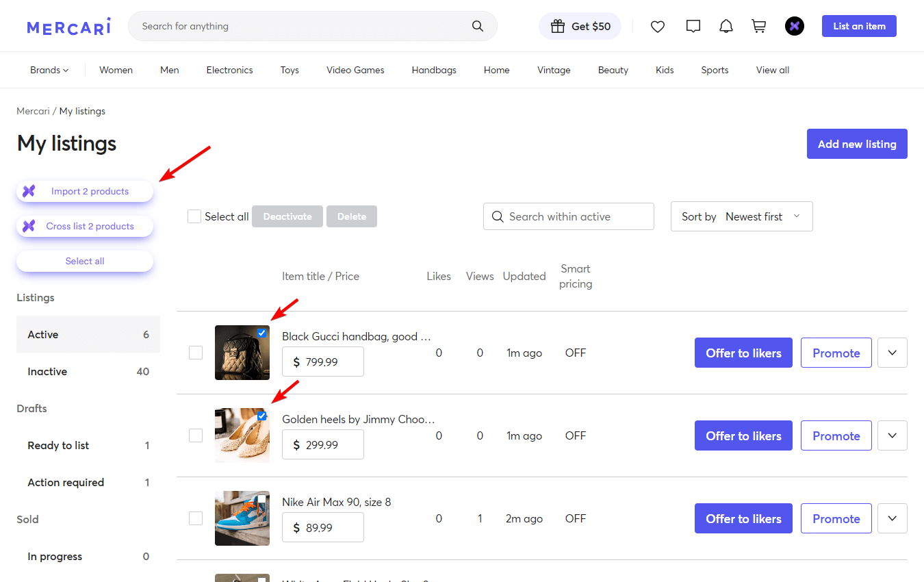Click the Delete button
Viewport: 924px width, 582px height.
[352, 216]
